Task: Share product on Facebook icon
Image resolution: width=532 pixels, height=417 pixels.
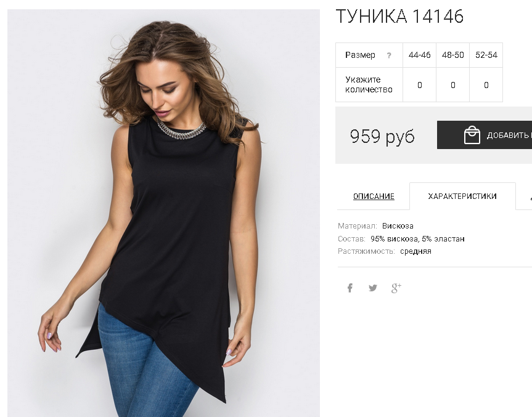Action: (x=350, y=288)
